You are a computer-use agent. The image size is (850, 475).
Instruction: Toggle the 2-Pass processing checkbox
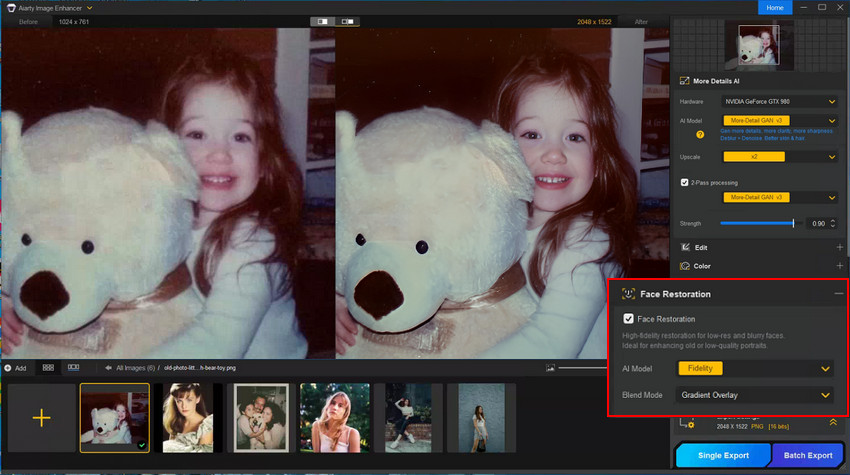[x=685, y=182]
